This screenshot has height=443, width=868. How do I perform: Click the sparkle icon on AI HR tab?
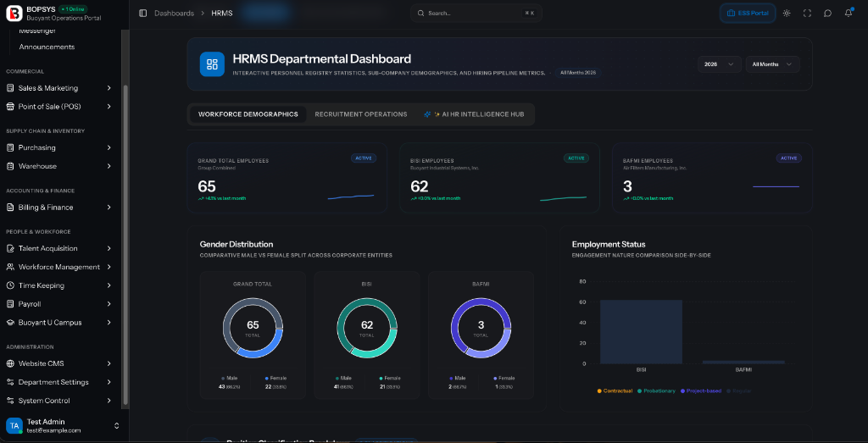click(x=427, y=114)
